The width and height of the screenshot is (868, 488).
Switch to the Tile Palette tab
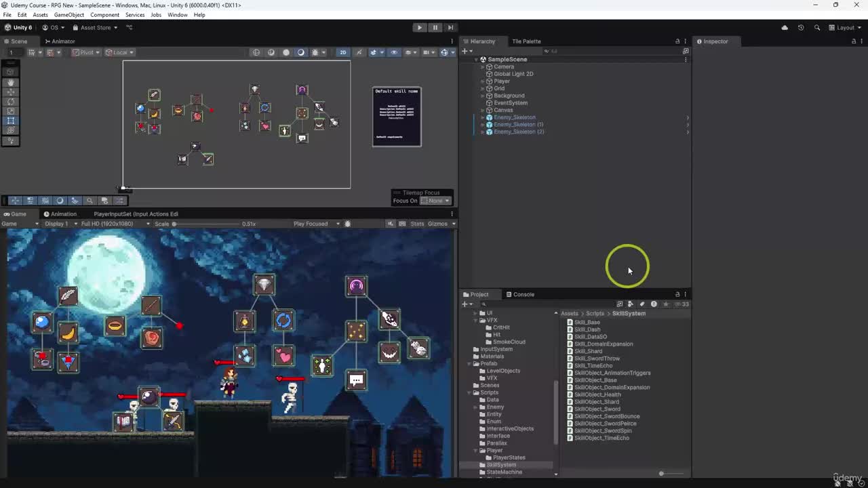pyautogui.click(x=526, y=41)
